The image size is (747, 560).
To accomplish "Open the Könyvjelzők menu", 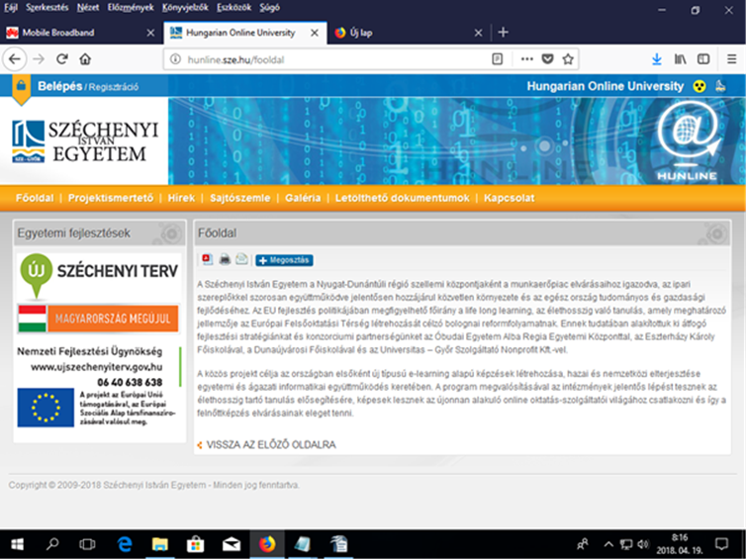I will click(185, 8).
